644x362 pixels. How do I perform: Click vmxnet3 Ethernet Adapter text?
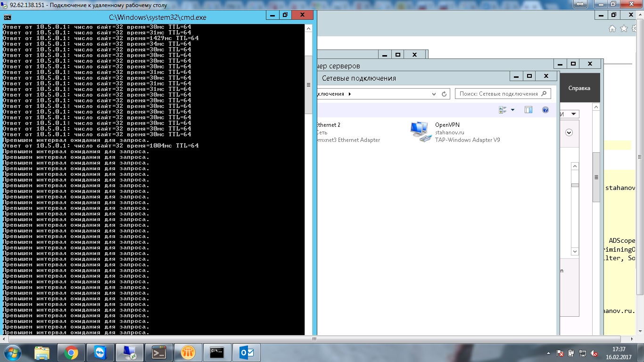[x=349, y=140]
